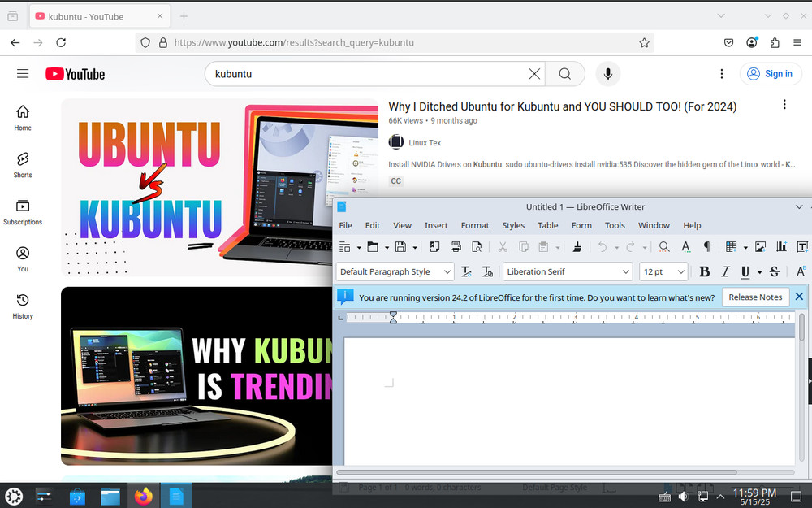The image size is (812, 508).
Task: Click Sign in button on YouTube
Action: [771, 74]
